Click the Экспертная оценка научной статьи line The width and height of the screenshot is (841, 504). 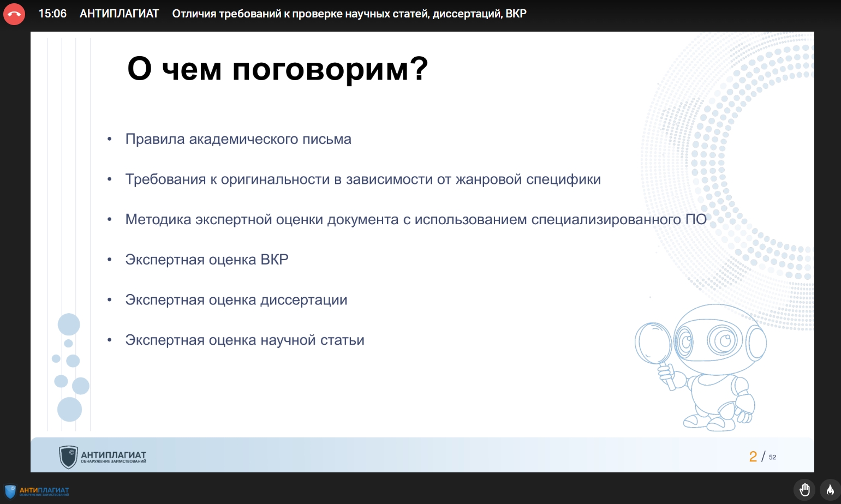[244, 340]
